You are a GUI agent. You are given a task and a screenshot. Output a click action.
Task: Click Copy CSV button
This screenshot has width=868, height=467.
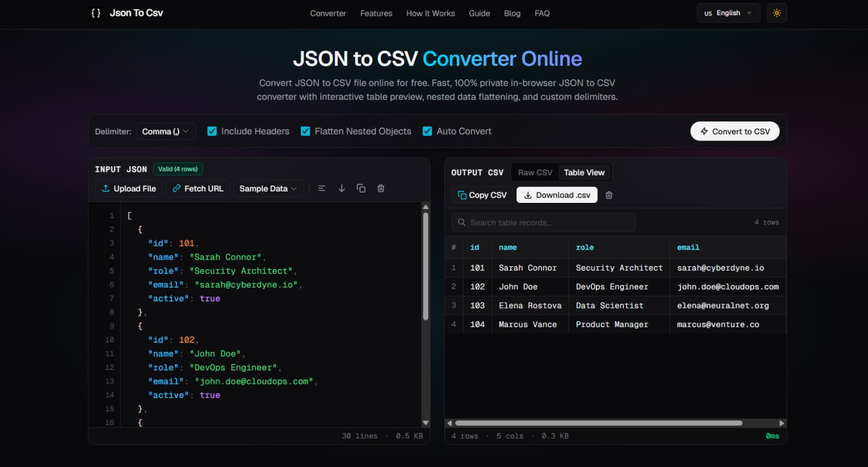coord(482,195)
